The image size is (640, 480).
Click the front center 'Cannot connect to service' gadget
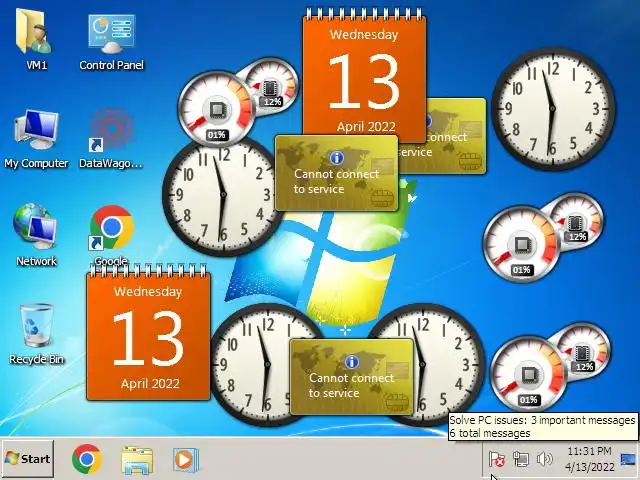(337, 173)
